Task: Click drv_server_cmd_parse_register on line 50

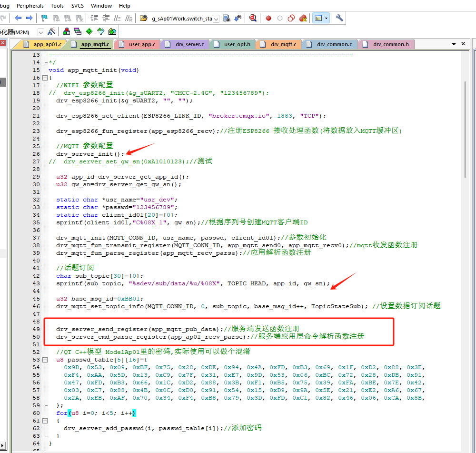Action: pyautogui.click(x=111, y=337)
